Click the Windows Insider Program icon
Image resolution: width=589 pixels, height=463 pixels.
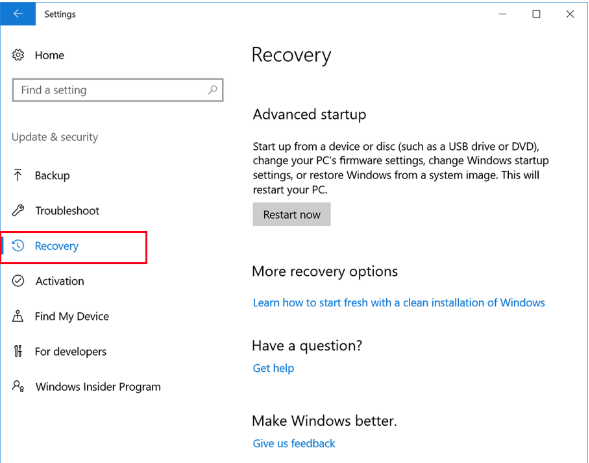tap(18, 386)
